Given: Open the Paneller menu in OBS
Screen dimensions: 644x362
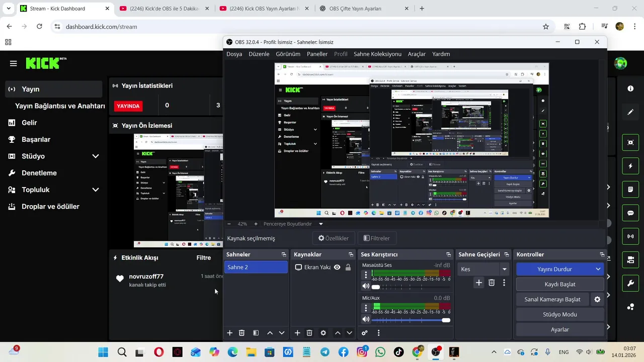Looking at the screenshot, I should click(317, 54).
